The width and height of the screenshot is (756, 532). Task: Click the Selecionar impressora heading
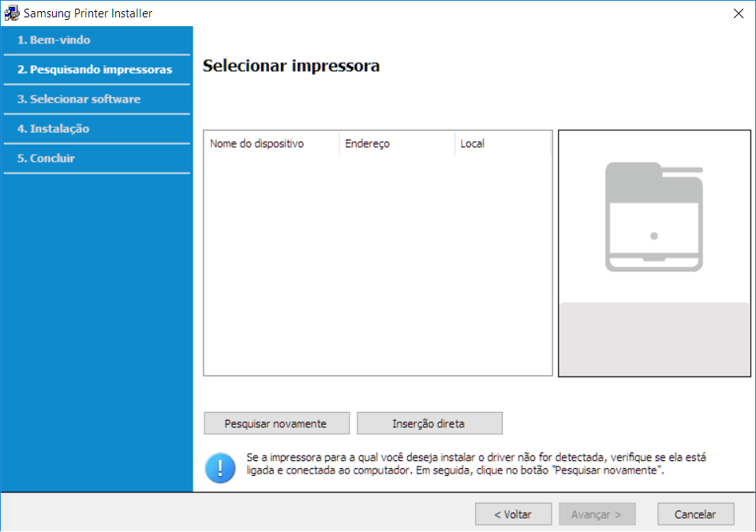[291, 66]
